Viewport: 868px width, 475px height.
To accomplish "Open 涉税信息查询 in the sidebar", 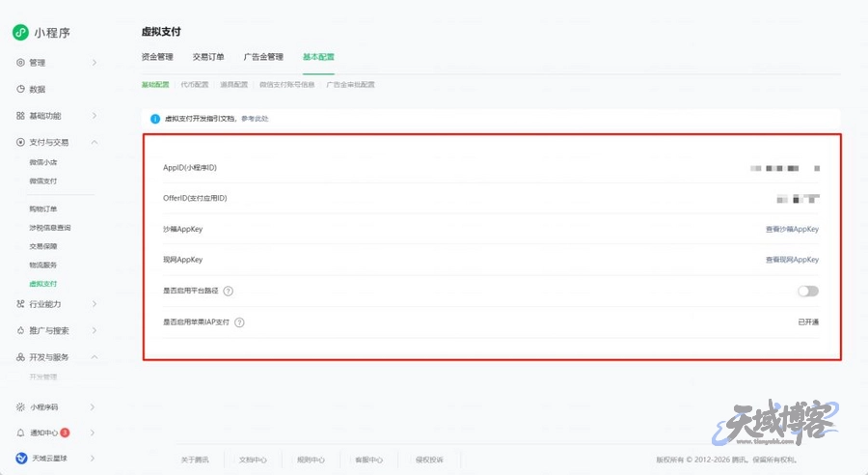I will [x=50, y=228].
